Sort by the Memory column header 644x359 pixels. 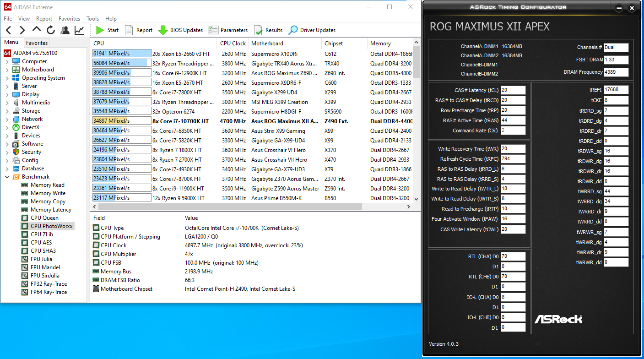tap(390, 44)
